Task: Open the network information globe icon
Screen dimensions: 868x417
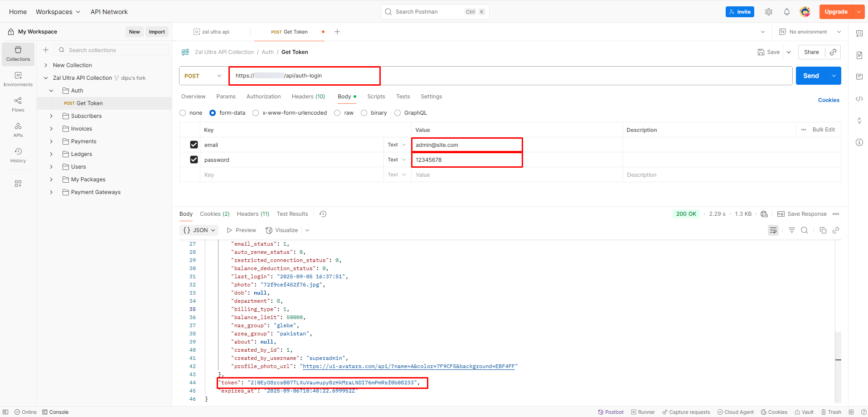Action: pos(764,214)
